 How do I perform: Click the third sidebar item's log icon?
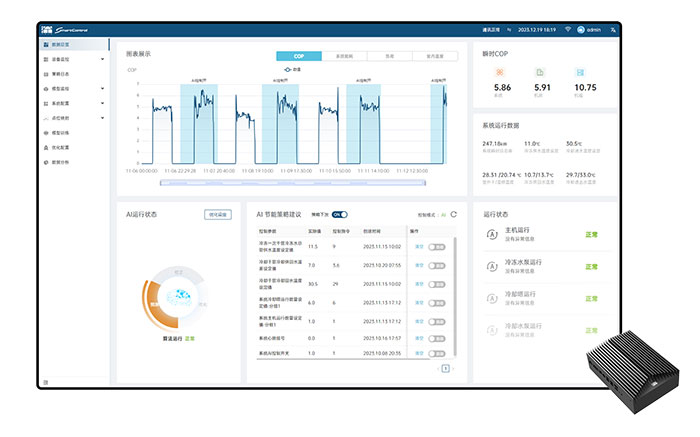point(46,74)
